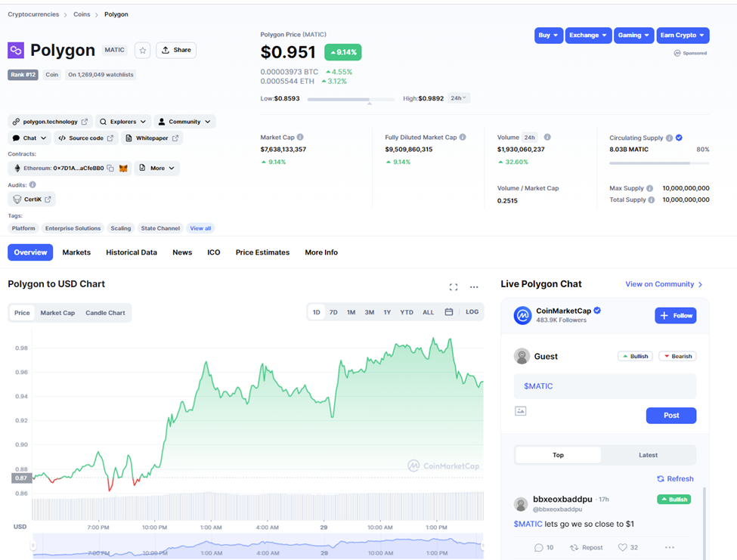Click the $MATIC chat input field
737x560 pixels.
click(x=605, y=386)
